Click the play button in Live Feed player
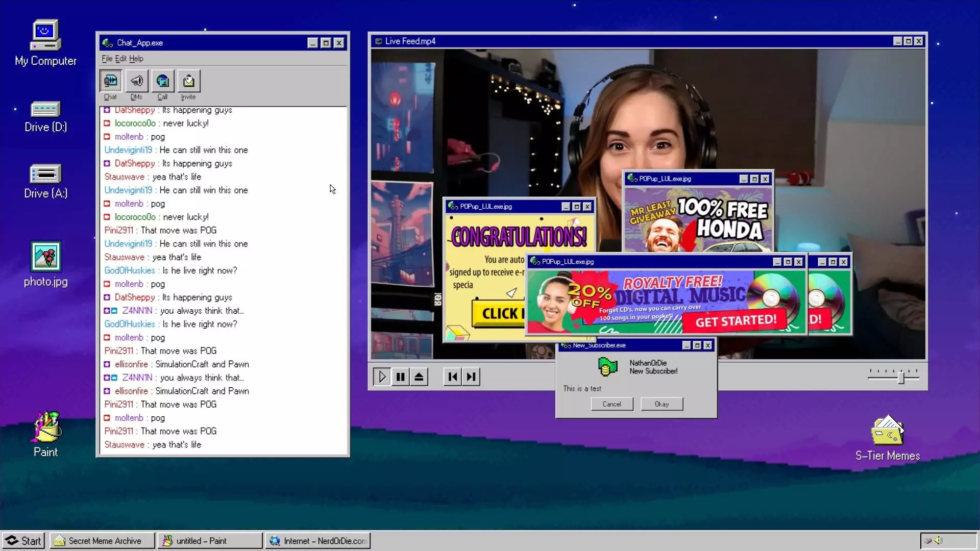 tap(382, 377)
